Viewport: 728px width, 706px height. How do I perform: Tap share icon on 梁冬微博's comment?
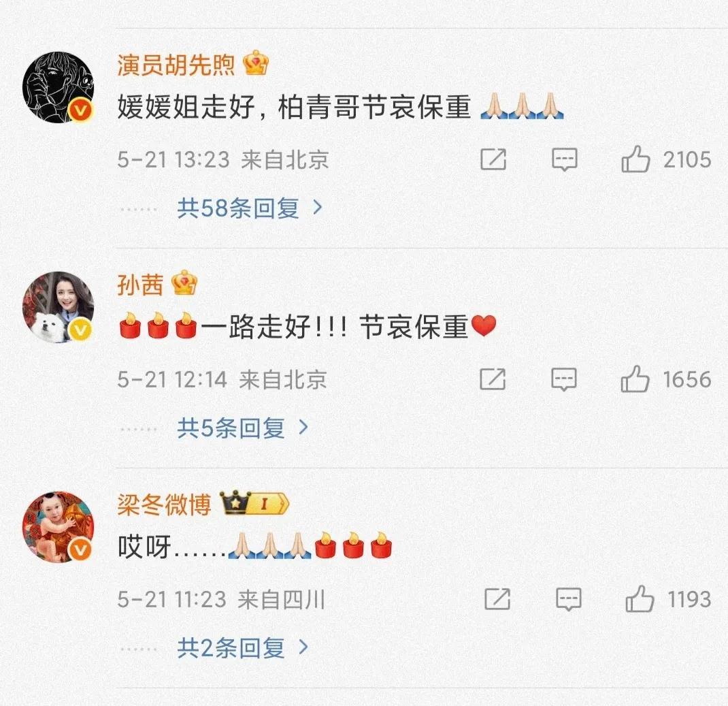[x=497, y=598]
